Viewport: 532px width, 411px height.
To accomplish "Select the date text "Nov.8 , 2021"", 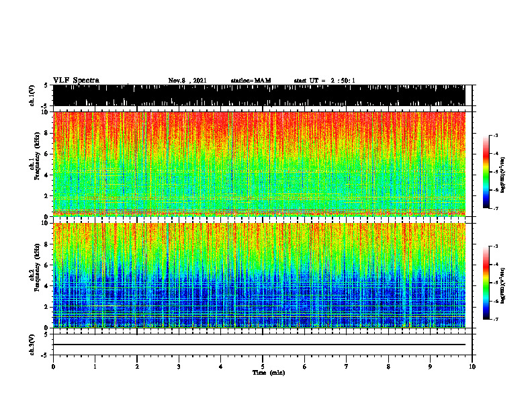I will point(187,81).
